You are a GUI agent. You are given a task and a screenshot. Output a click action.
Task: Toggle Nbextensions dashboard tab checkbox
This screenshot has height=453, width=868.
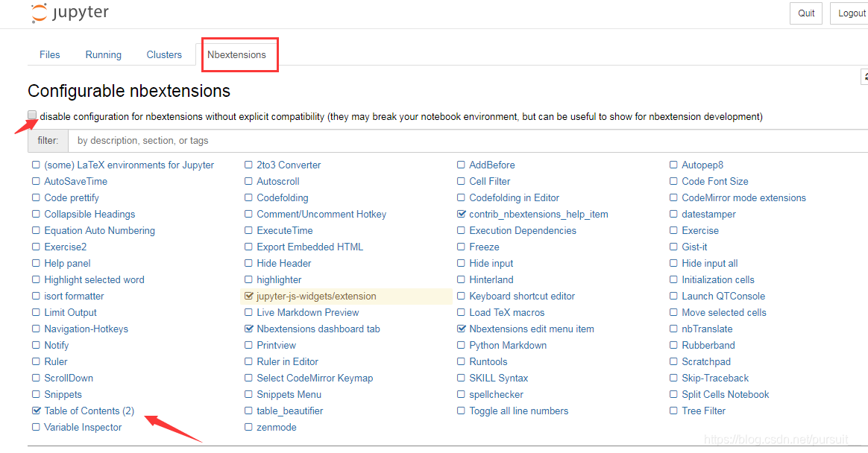(x=248, y=329)
